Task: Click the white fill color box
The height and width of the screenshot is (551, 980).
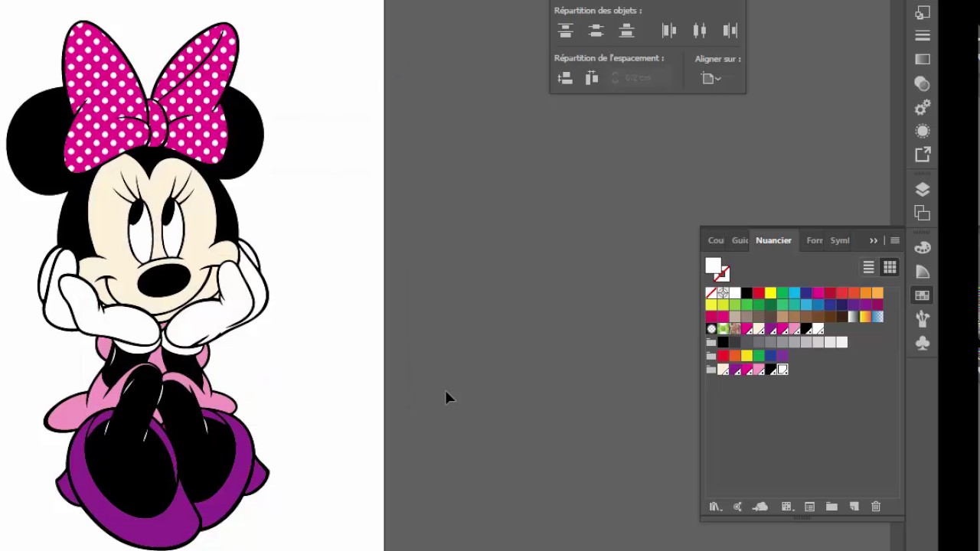Action: (x=713, y=266)
